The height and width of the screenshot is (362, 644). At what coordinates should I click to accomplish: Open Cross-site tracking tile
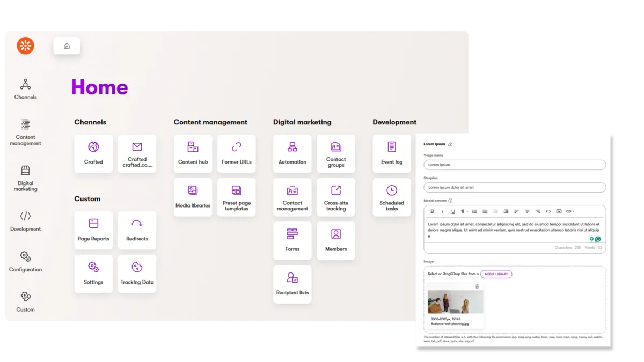[x=336, y=197]
